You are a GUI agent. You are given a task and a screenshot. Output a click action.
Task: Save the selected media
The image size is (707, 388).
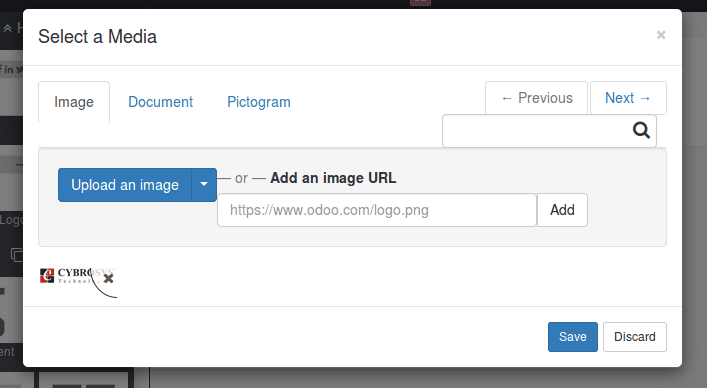coord(573,337)
